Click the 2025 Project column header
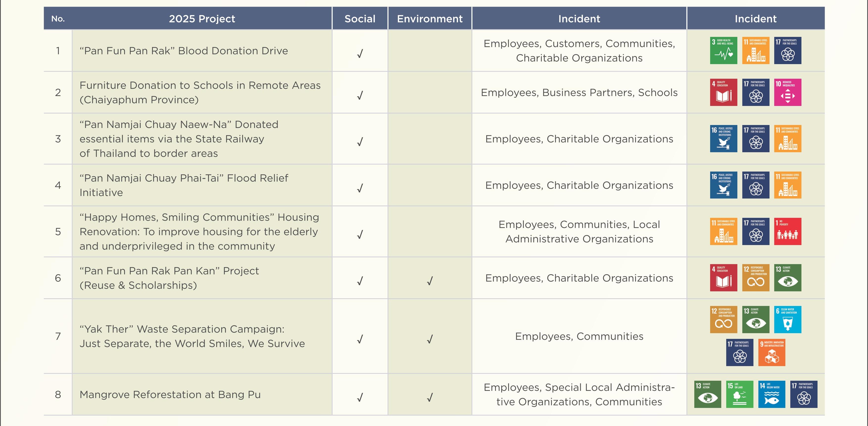Image resolution: width=868 pixels, height=426 pixels. [x=202, y=19]
